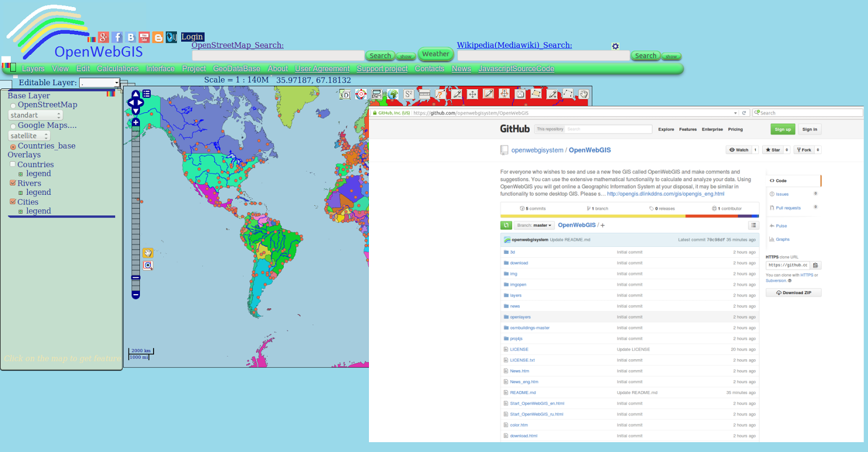Open the Layers menu
Viewport: 868px width, 452px height.
pos(33,68)
